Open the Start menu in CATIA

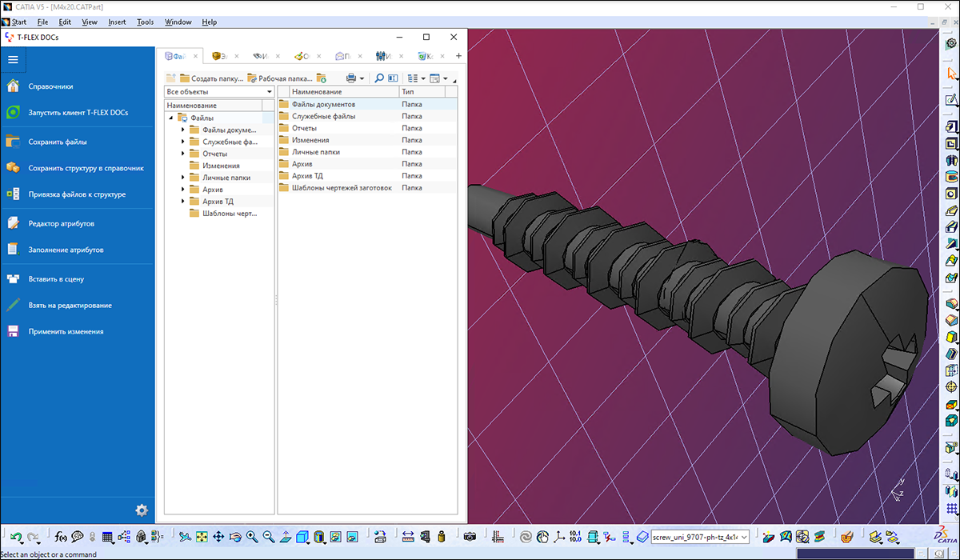pyautogui.click(x=19, y=22)
